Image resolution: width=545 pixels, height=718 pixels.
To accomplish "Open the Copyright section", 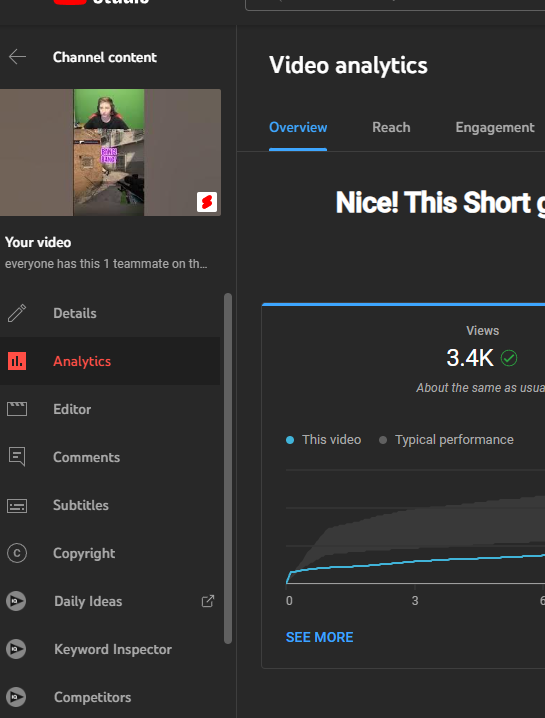I will 110,553.
